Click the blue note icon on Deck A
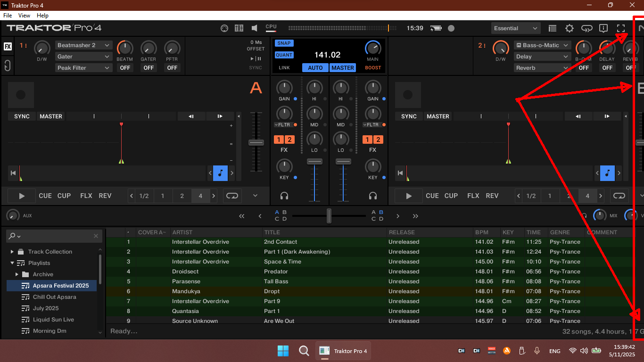The width and height of the screenshot is (644, 362). click(x=220, y=173)
